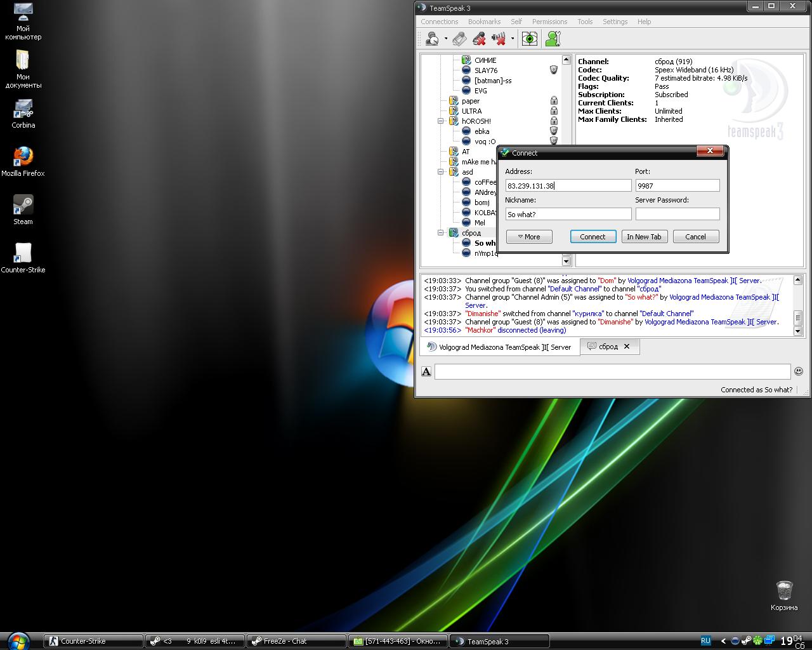Open the Away status dropdown arrow

(446, 39)
